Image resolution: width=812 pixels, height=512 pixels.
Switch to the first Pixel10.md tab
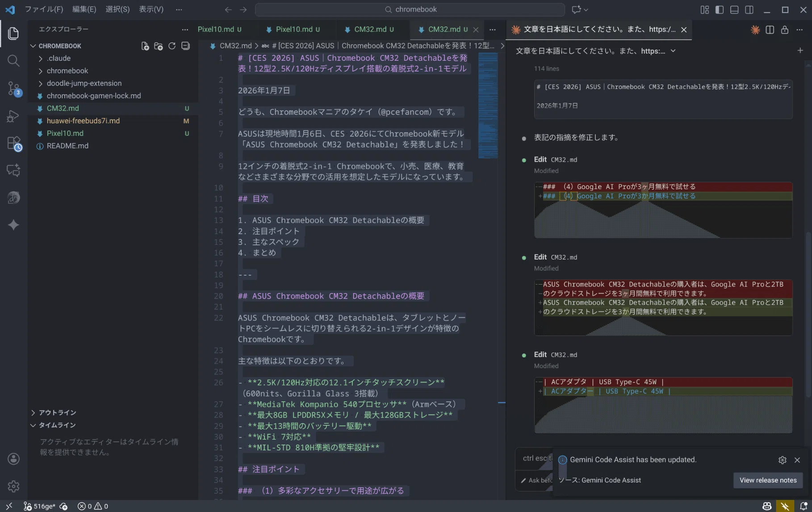(219, 29)
